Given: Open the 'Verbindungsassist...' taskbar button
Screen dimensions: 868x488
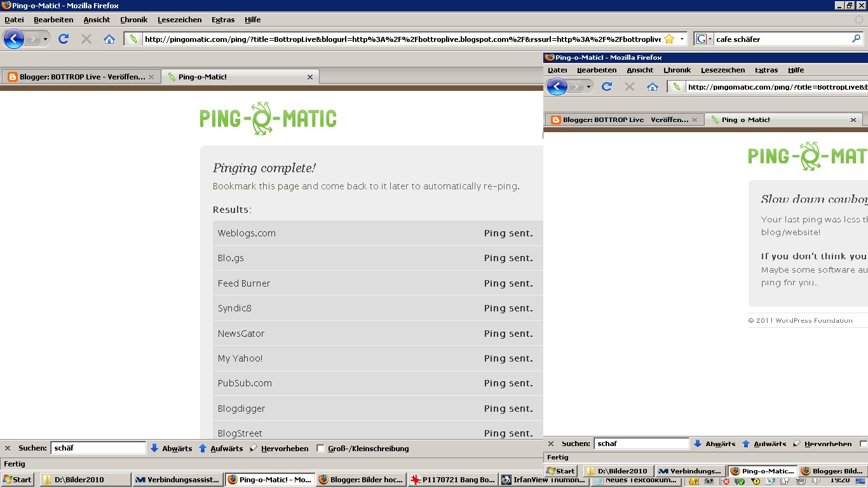Looking at the screenshot, I should (x=179, y=479).
